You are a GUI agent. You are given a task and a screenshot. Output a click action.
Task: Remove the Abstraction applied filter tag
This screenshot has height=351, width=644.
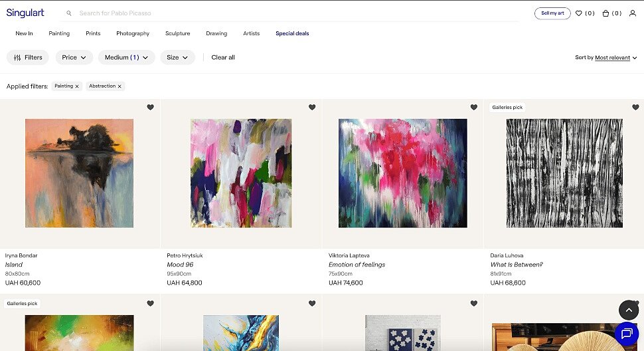120,86
